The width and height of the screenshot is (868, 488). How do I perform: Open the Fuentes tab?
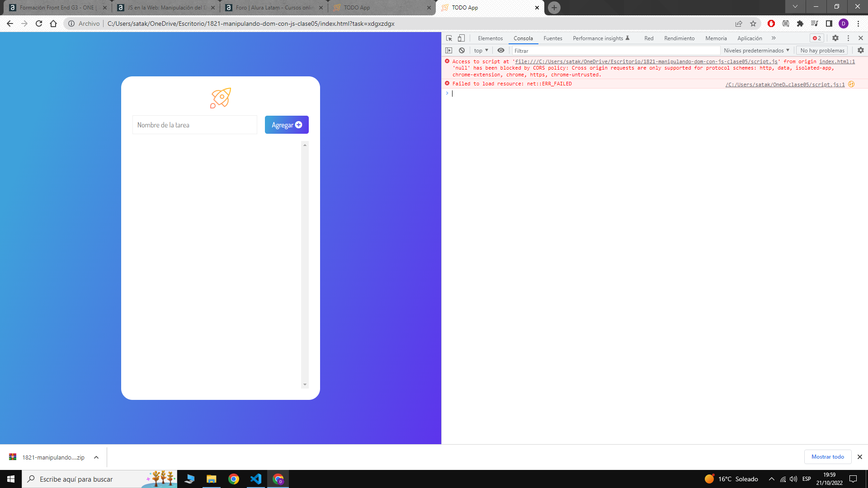tap(552, 38)
